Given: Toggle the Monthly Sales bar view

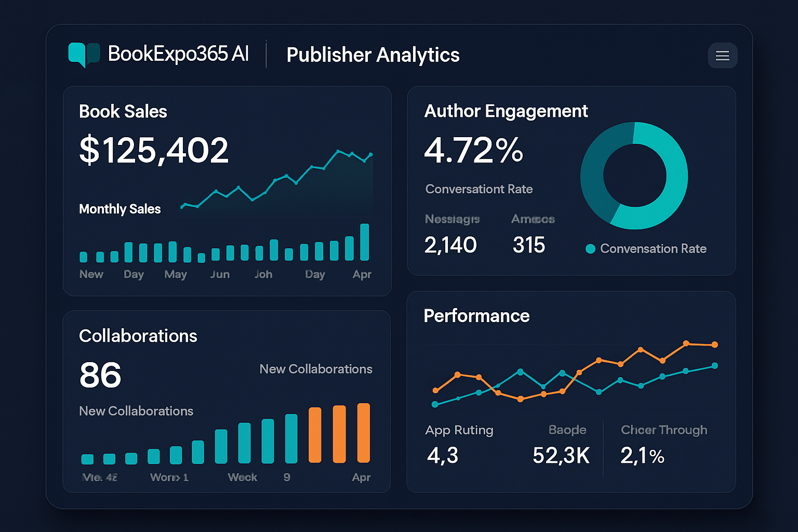Looking at the screenshot, I should coord(119,209).
